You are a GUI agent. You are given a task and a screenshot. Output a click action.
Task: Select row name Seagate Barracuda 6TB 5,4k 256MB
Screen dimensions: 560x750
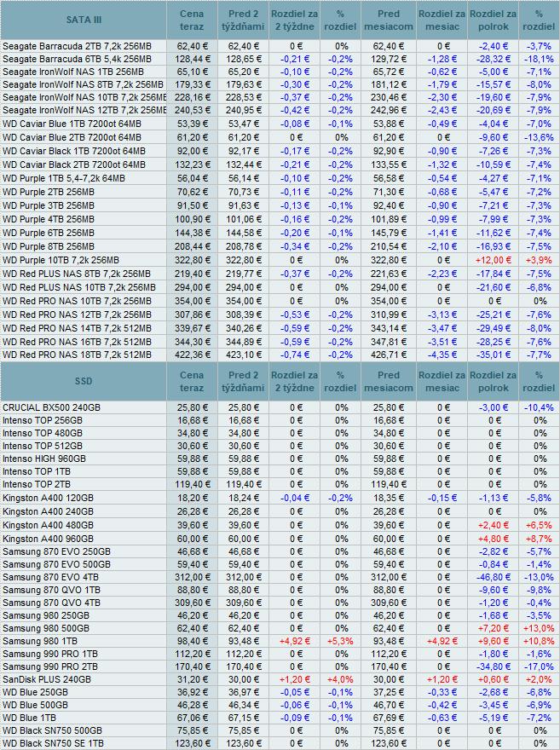tap(77, 60)
